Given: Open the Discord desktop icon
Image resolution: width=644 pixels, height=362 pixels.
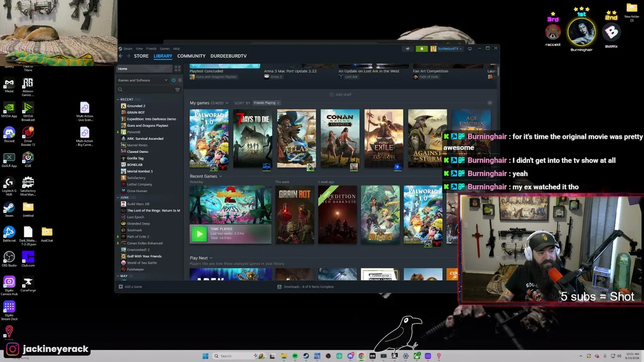Looking at the screenshot, I should [9, 135].
